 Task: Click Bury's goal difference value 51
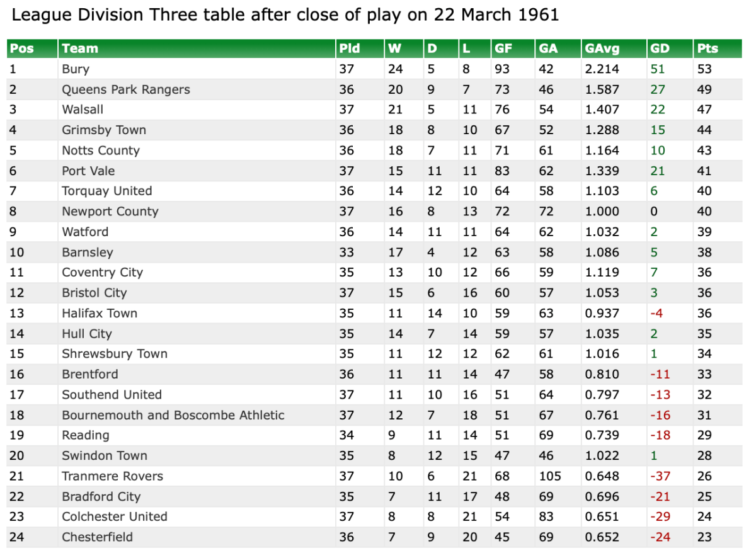coord(657,69)
